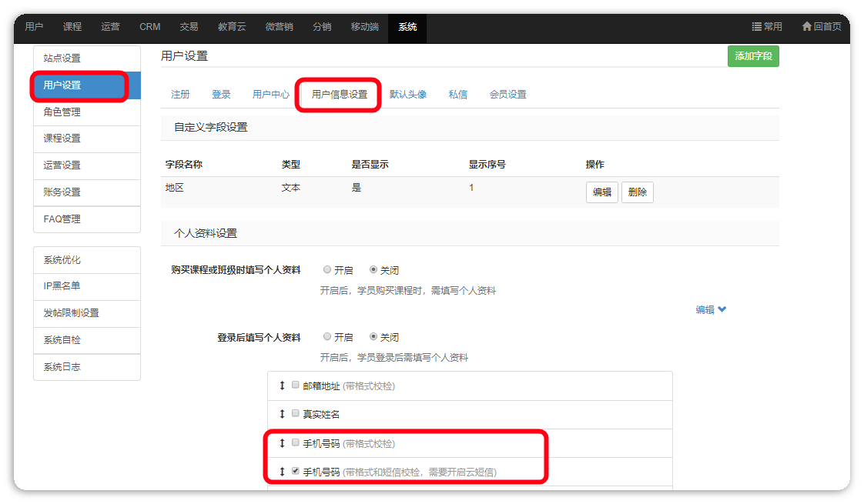Viewport: 864px width, 504px height.
Task: Go to 系统日志 in the sidebar
Action: coord(62,367)
